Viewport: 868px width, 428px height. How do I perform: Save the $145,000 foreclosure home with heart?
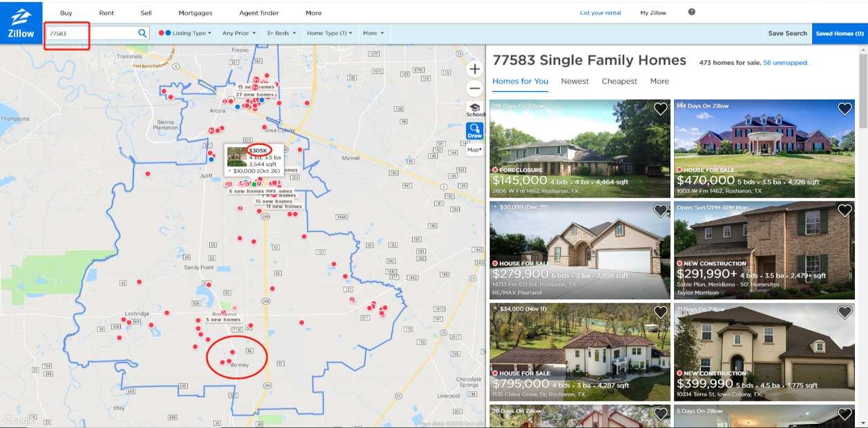click(x=660, y=109)
